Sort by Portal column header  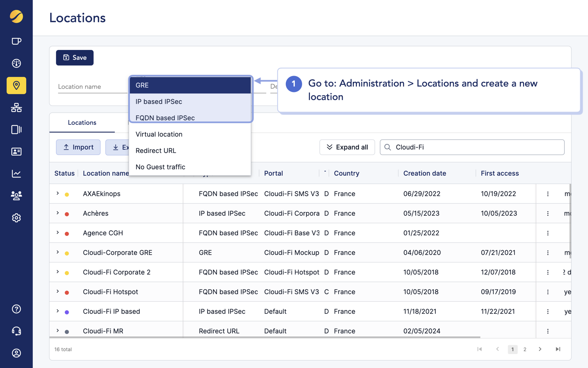point(274,173)
